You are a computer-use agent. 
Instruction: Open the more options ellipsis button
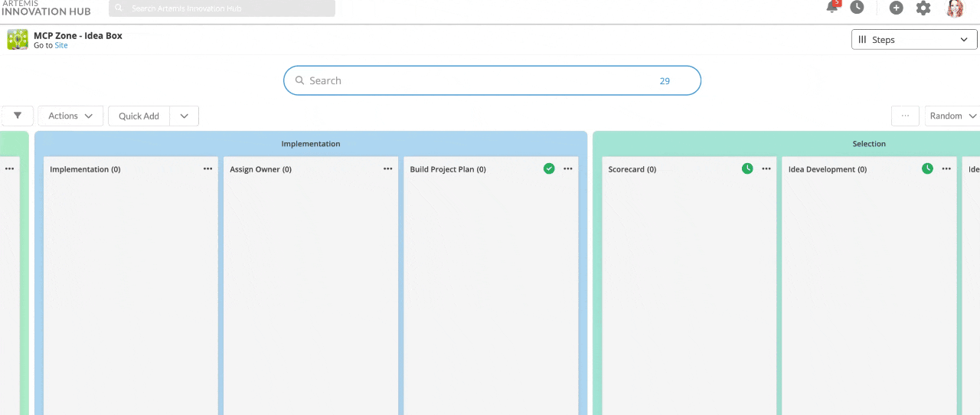(905, 116)
